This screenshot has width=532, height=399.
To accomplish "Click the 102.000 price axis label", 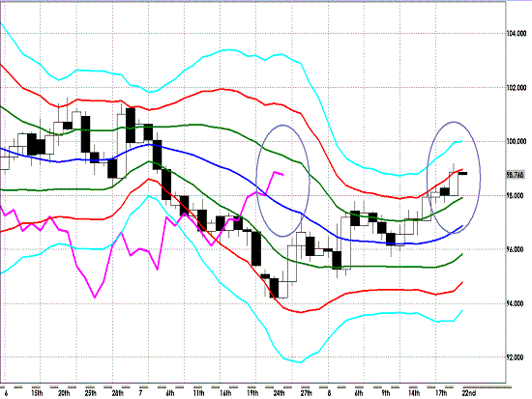I will 517,88.
